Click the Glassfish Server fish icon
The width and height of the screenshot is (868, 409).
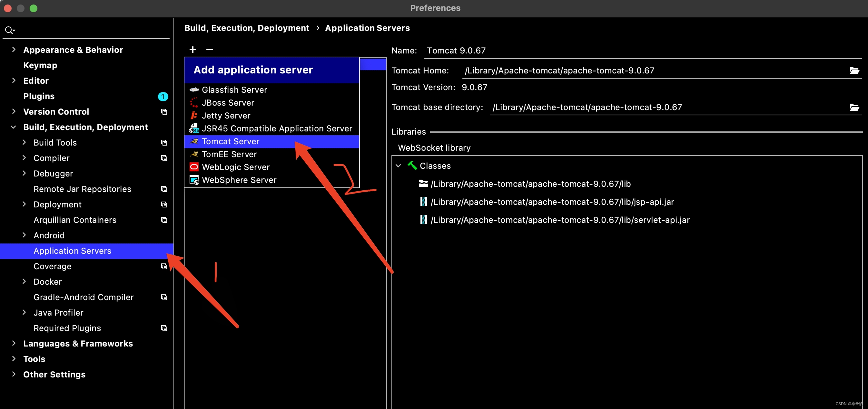[194, 90]
